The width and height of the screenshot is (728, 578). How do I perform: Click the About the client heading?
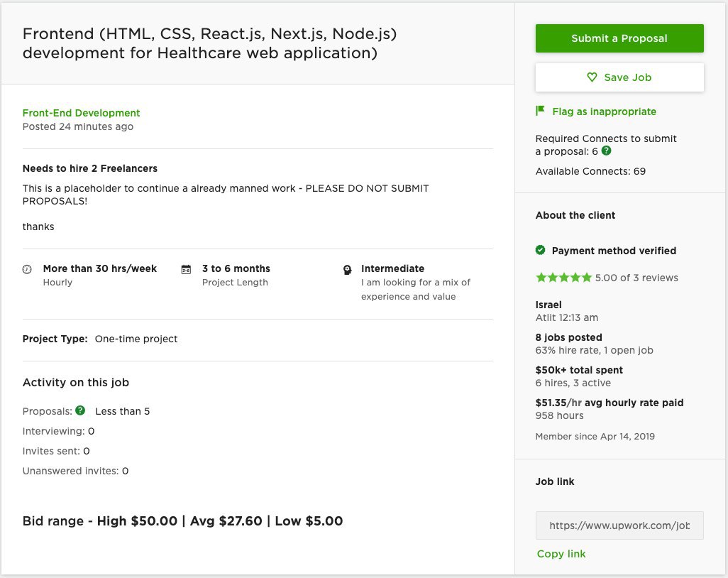click(575, 215)
